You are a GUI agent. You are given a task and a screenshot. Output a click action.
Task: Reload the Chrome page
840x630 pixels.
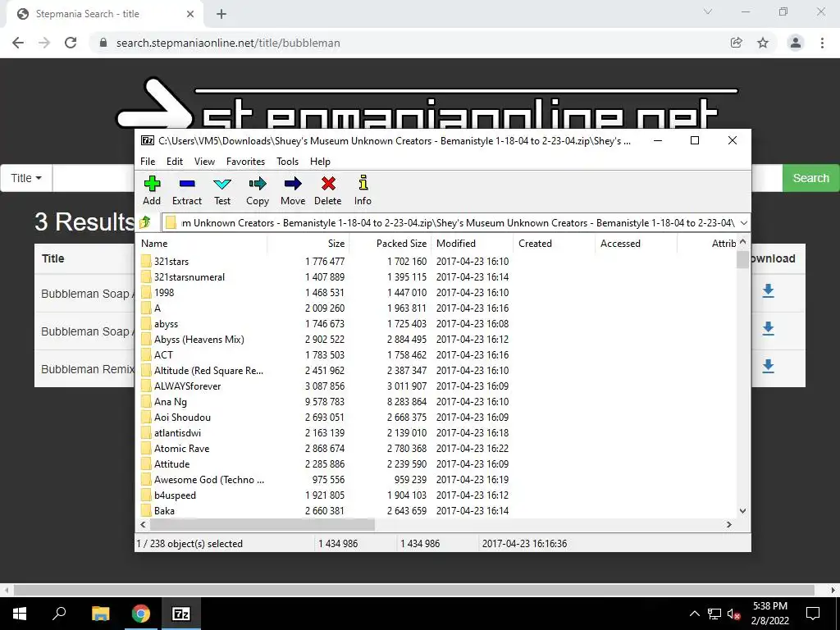[71, 43]
